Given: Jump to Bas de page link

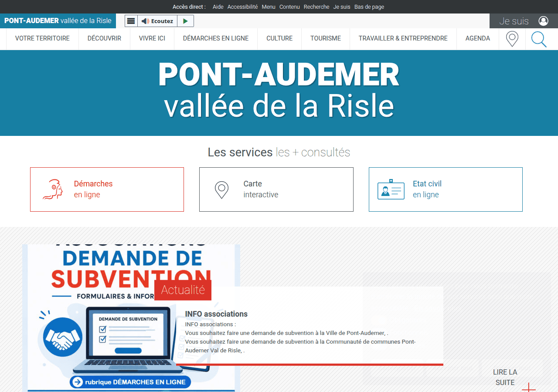Looking at the screenshot, I should (369, 7).
